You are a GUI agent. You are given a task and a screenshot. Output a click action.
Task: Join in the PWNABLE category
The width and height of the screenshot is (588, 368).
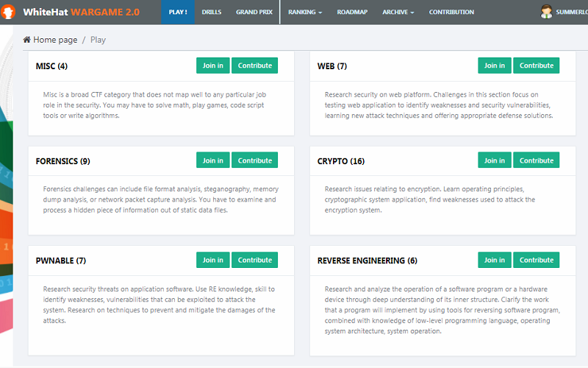coord(212,260)
